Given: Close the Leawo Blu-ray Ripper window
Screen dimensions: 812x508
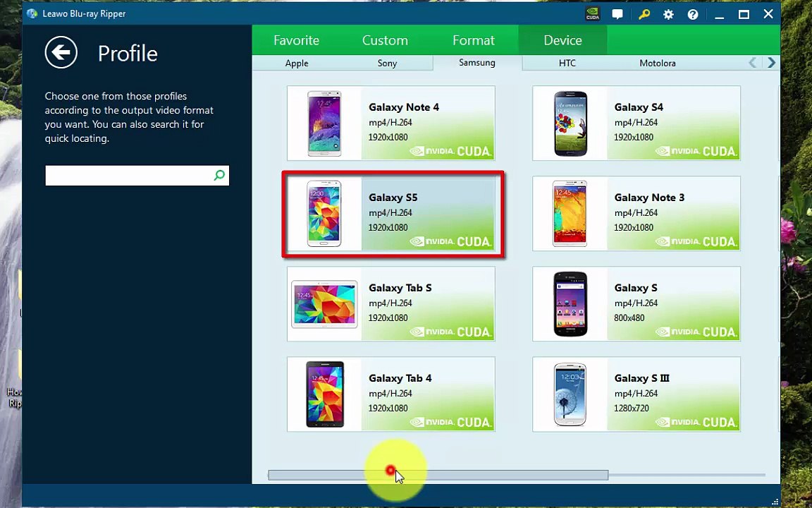Looking at the screenshot, I should [x=768, y=14].
